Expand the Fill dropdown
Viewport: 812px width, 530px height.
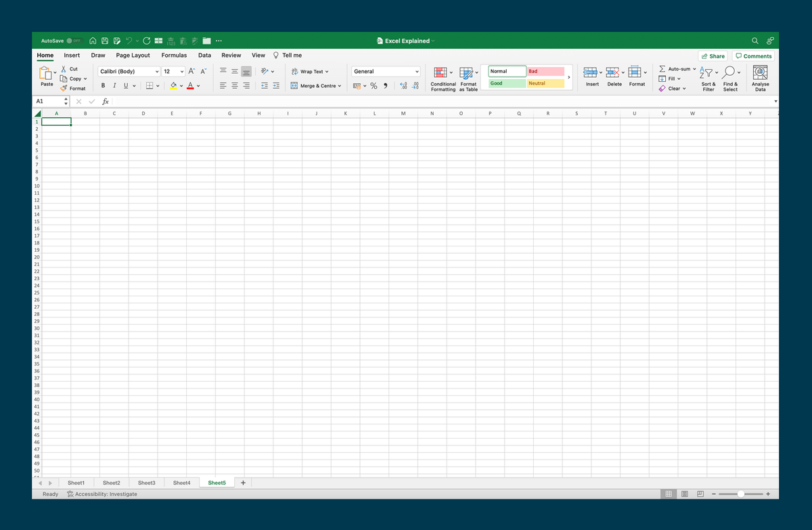click(x=679, y=79)
